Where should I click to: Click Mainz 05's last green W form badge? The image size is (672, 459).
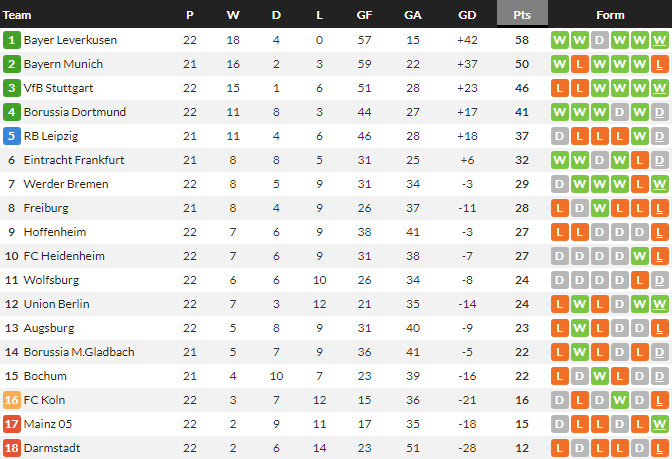coord(659,424)
